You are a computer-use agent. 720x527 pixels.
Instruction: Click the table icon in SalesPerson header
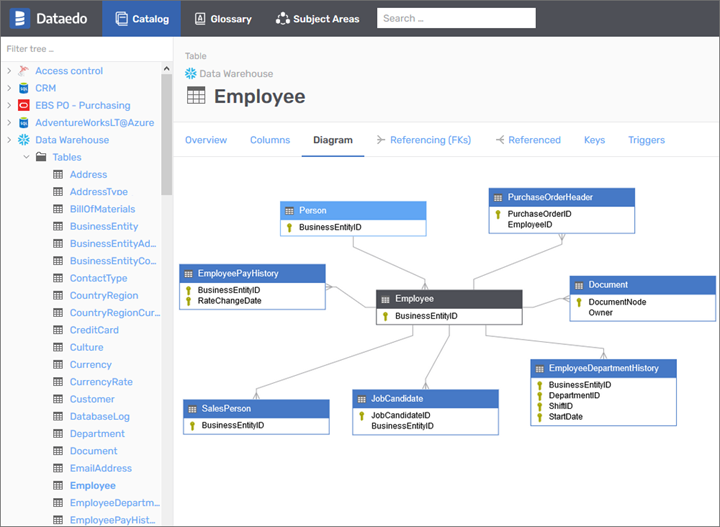coord(193,409)
